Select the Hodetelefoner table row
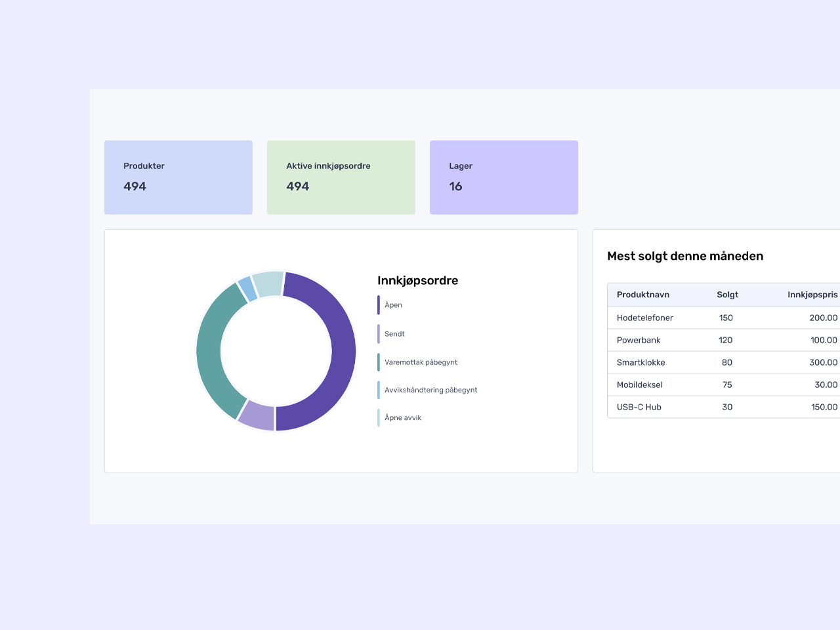 coord(722,318)
